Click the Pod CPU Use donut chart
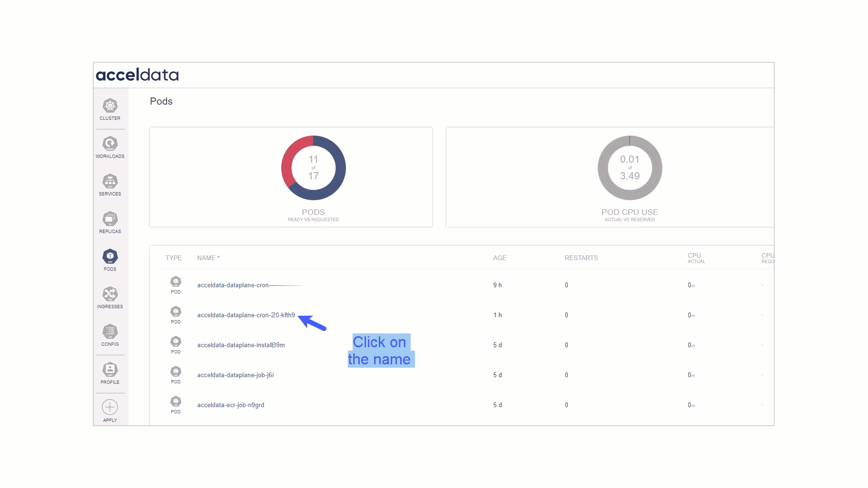 [x=630, y=168]
